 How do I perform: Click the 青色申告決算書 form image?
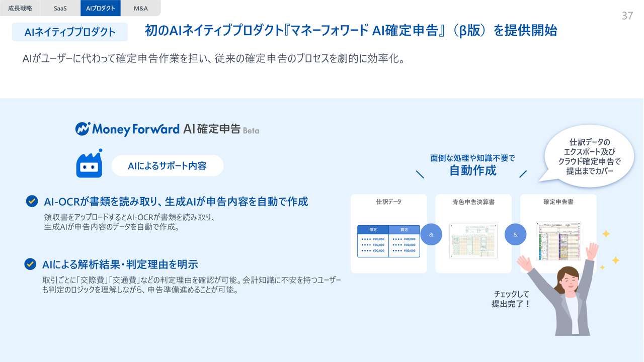pos(473,241)
